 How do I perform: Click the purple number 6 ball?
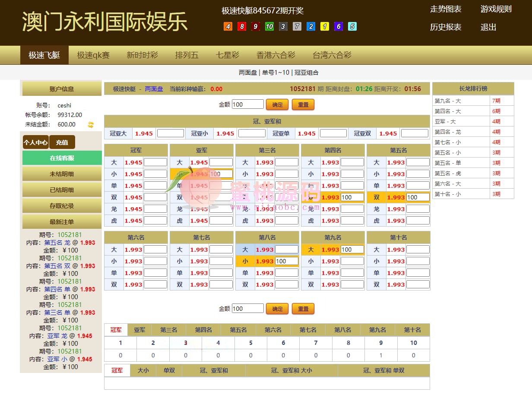(339, 26)
